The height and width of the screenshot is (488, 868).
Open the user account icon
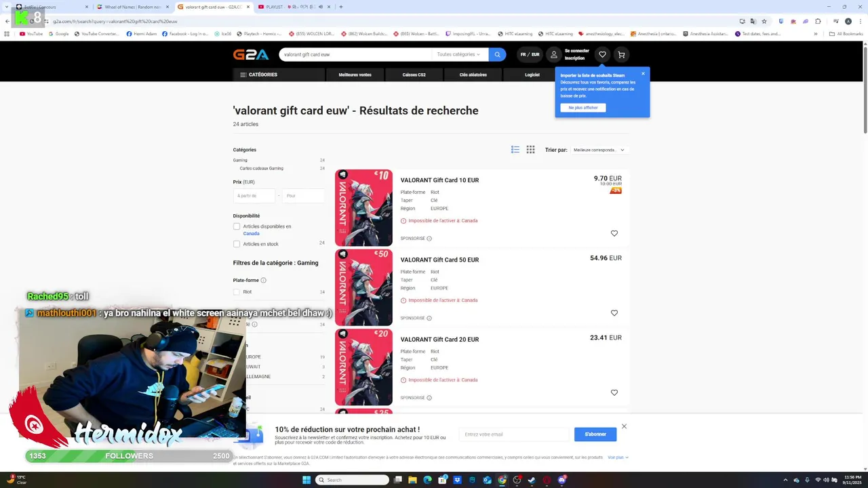pos(554,54)
